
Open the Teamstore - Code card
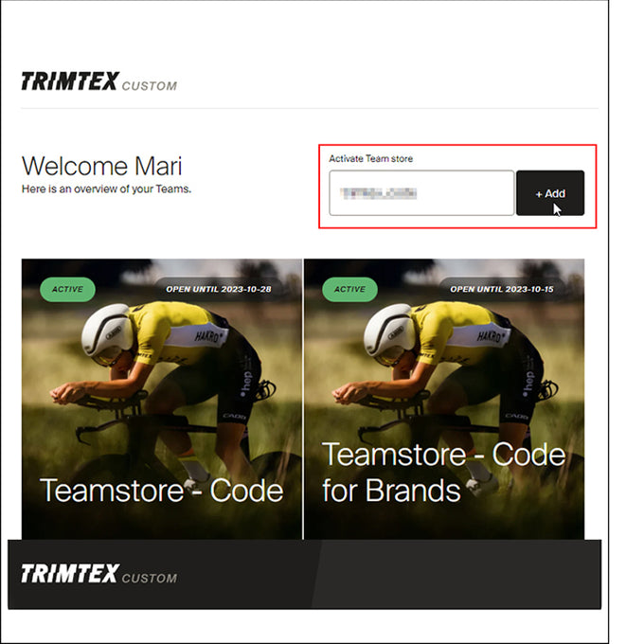pos(162,399)
